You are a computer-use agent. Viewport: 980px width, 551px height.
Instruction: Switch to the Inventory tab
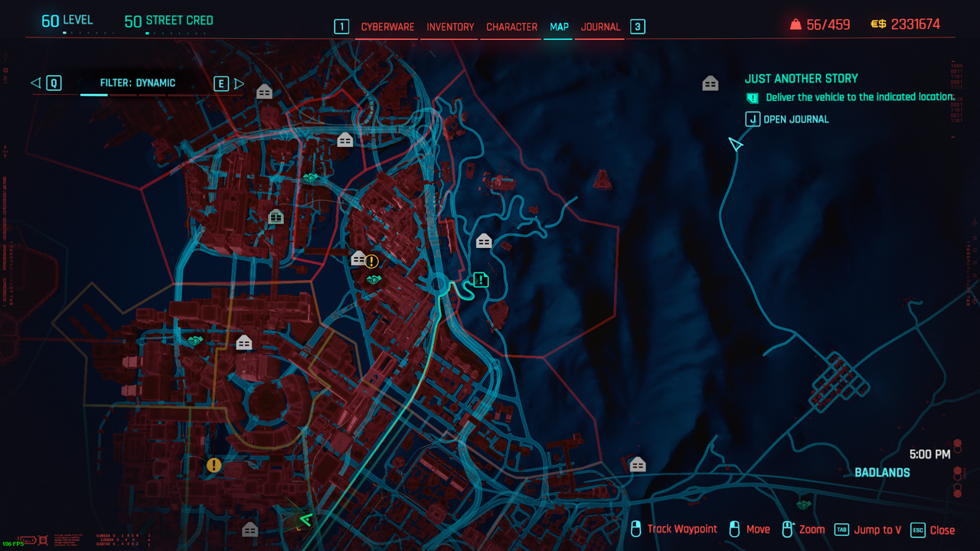click(450, 27)
